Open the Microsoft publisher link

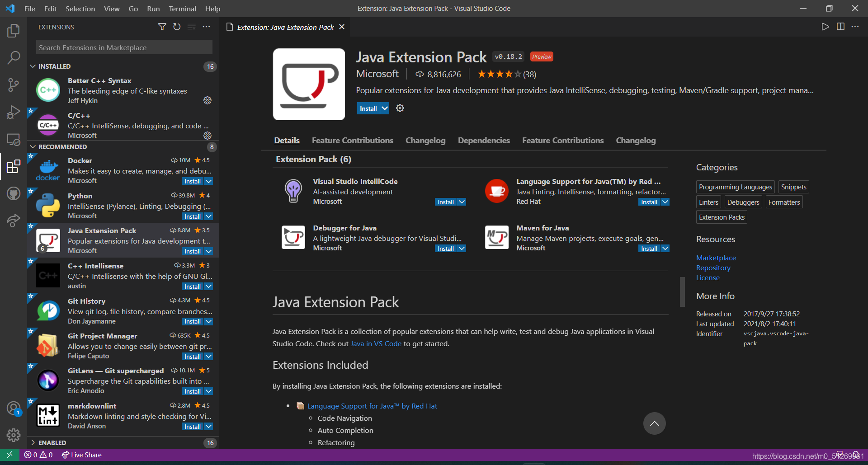click(377, 74)
